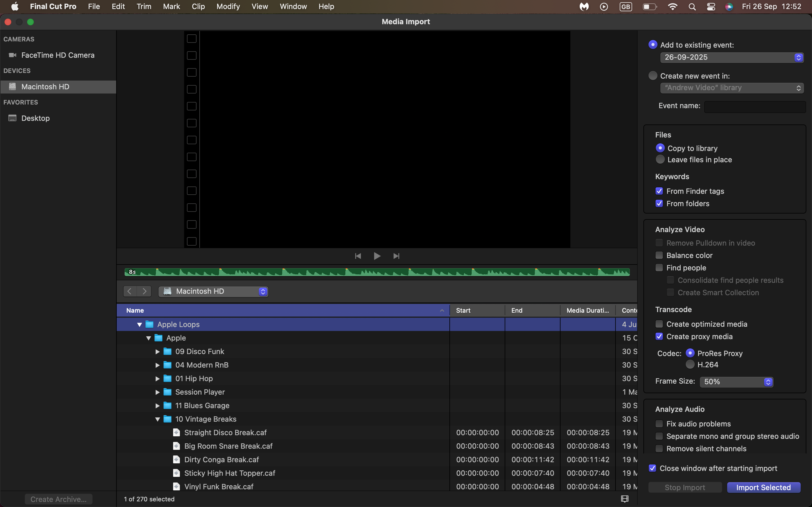Click the Import Selected button
This screenshot has height=507, width=812.
763,488
